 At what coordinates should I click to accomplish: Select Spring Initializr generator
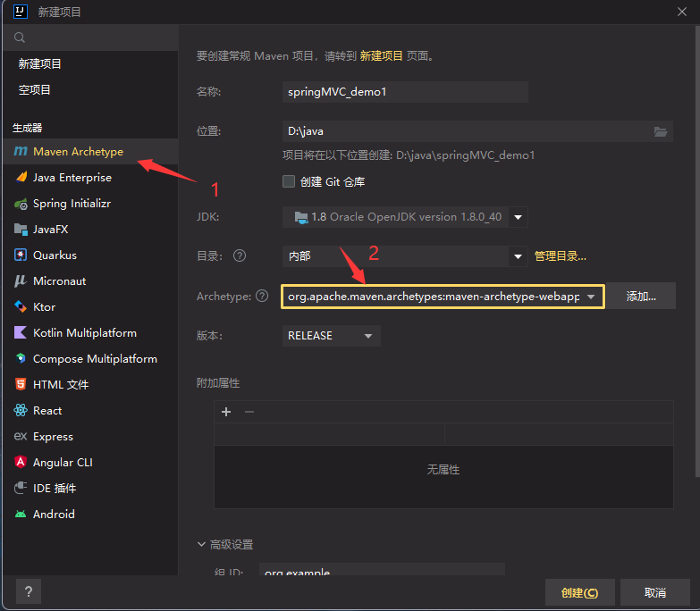click(x=90, y=204)
